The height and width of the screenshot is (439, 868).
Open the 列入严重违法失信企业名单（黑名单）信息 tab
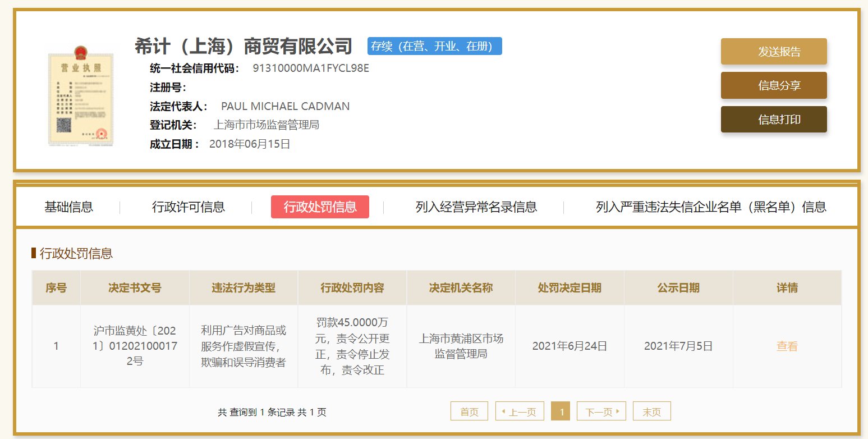click(711, 207)
